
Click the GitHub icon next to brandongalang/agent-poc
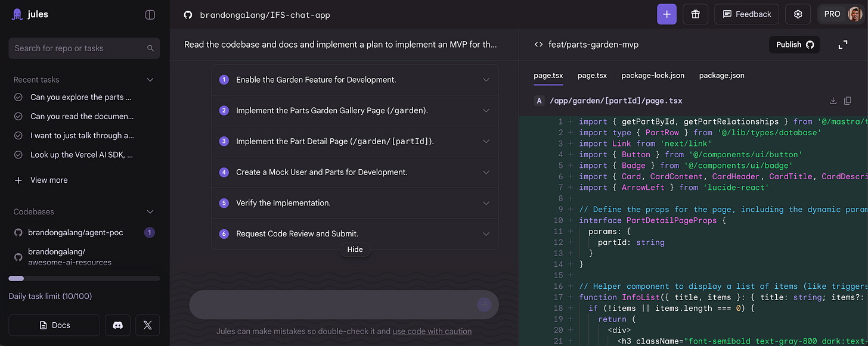pos(18,233)
